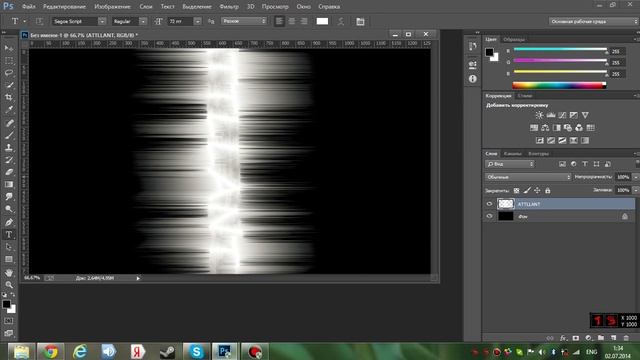The image size is (640, 360).
Task: Select the Crop tool
Action: [9, 97]
